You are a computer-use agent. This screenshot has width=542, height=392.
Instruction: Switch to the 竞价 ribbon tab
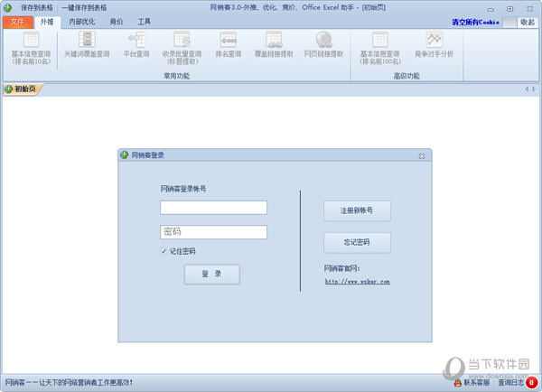point(117,22)
